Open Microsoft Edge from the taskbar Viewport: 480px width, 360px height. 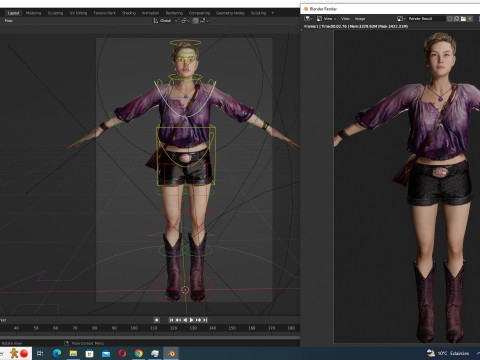57,353
